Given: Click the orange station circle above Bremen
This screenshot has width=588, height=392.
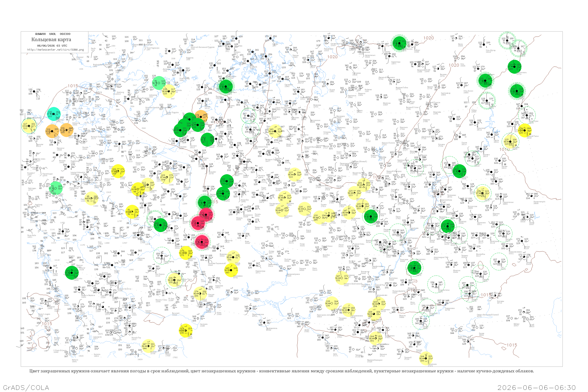Looking at the screenshot, I should pyautogui.click(x=52, y=131).
